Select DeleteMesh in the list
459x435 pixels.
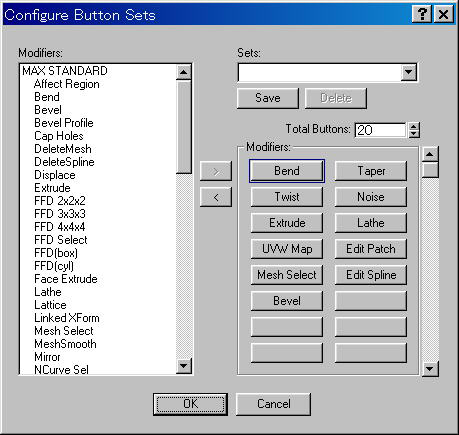point(63,149)
